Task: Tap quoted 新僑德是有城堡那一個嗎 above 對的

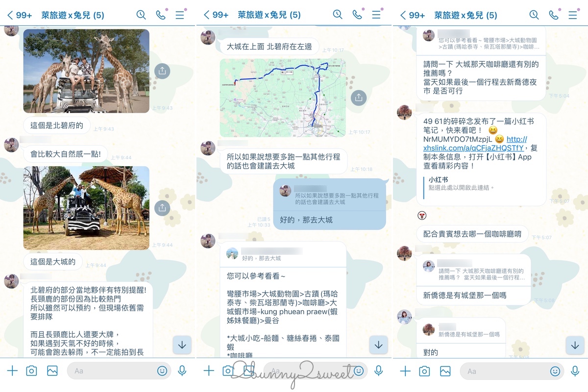Action: click(x=461, y=330)
